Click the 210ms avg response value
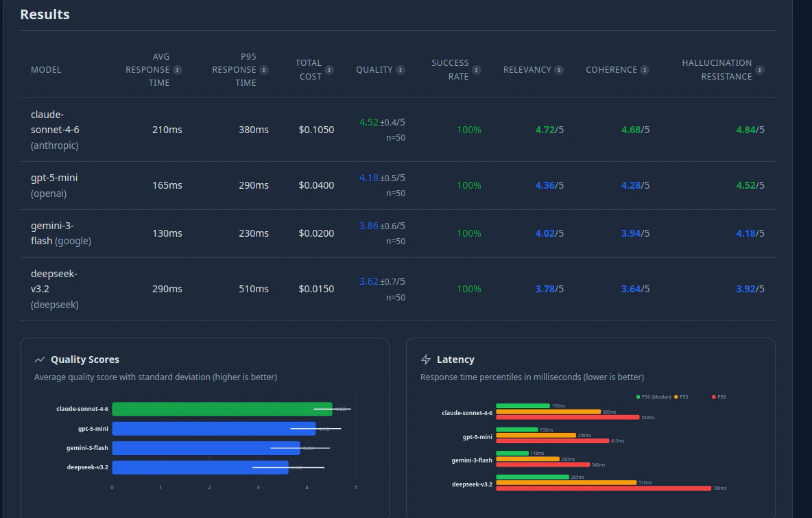Image resolution: width=812 pixels, height=518 pixels. tap(167, 130)
